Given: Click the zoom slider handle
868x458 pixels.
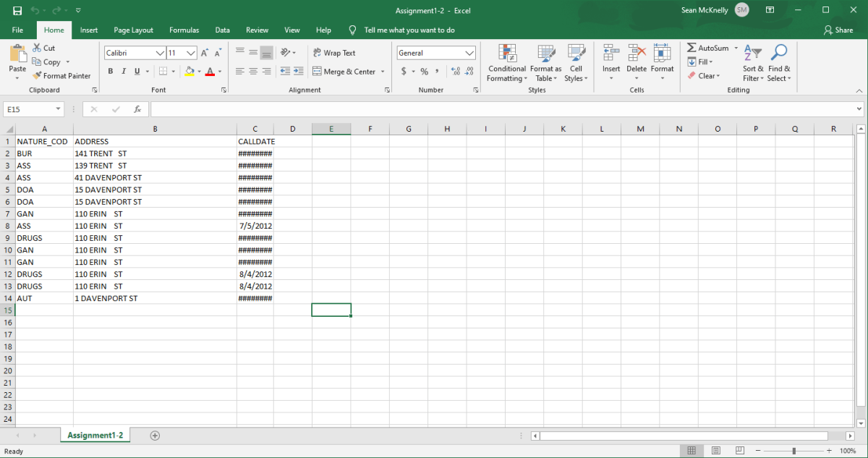Looking at the screenshot, I should [x=794, y=451].
